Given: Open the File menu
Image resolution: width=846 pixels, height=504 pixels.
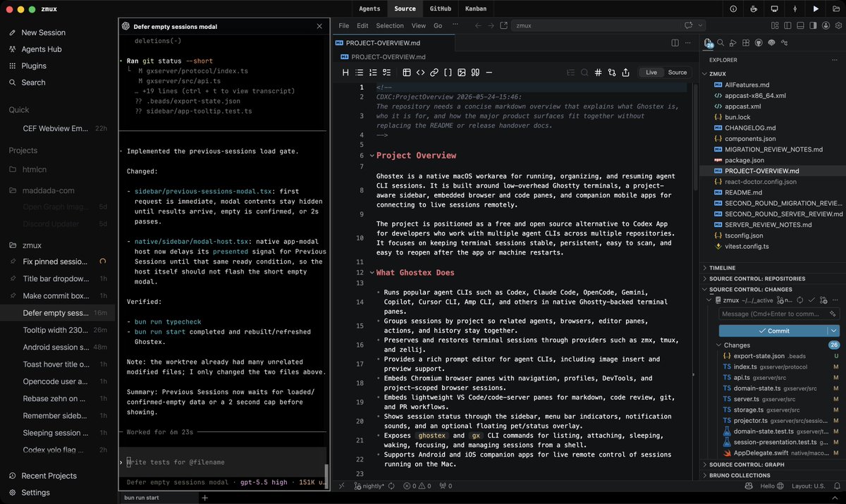Looking at the screenshot, I should [344, 25].
